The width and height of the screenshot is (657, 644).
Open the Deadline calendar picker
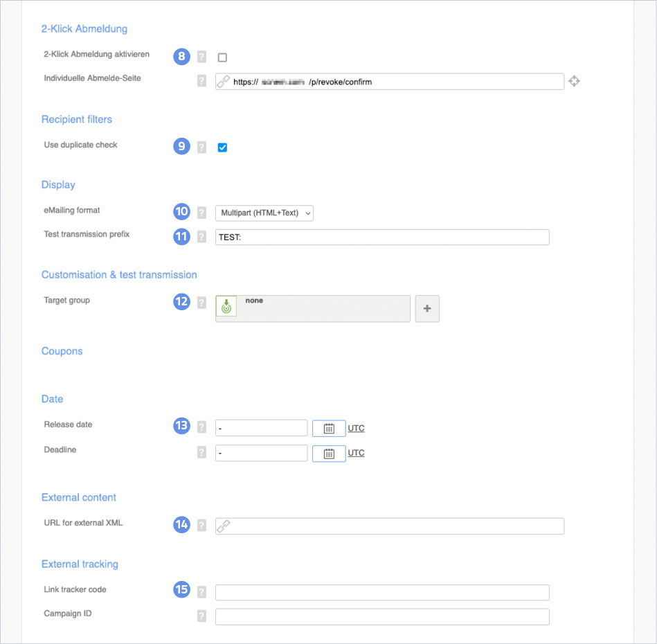pyautogui.click(x=329, y=454)
